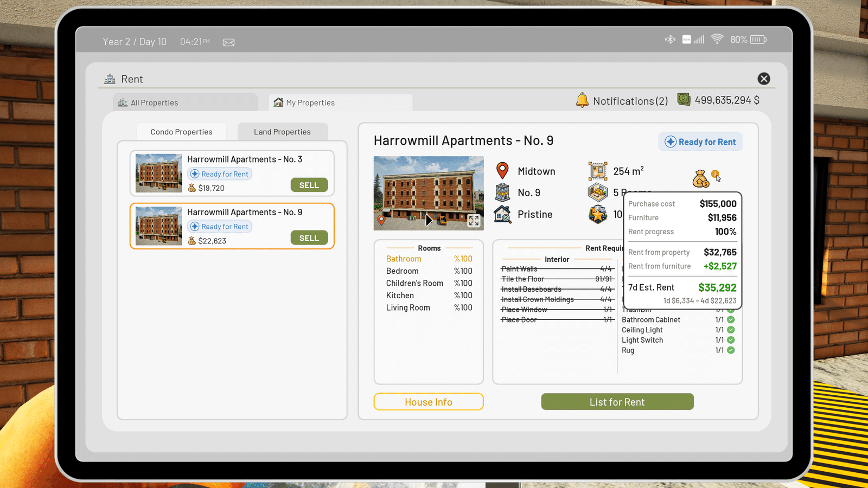Screen dimensions: 868x488
Task: Click the floor area size icon
Action: pos(598,171)
